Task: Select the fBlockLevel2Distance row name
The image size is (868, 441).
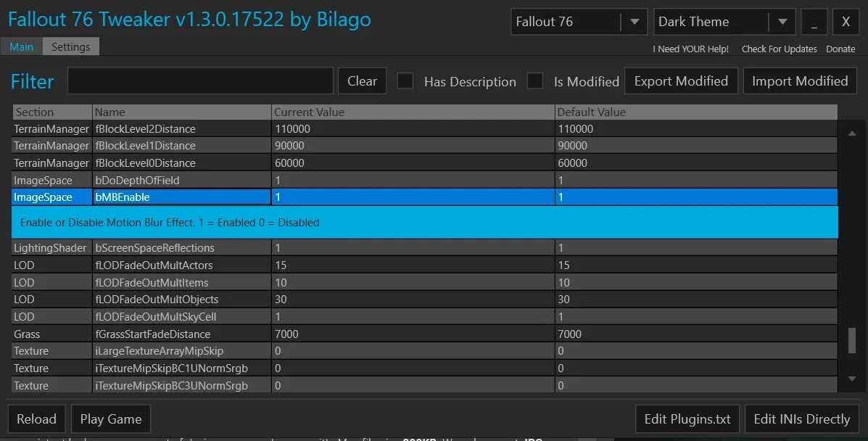Action: click(x=181, y=129)
